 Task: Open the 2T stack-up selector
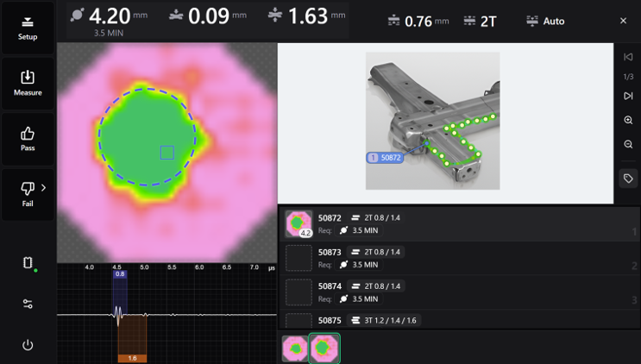pos(481,22)
